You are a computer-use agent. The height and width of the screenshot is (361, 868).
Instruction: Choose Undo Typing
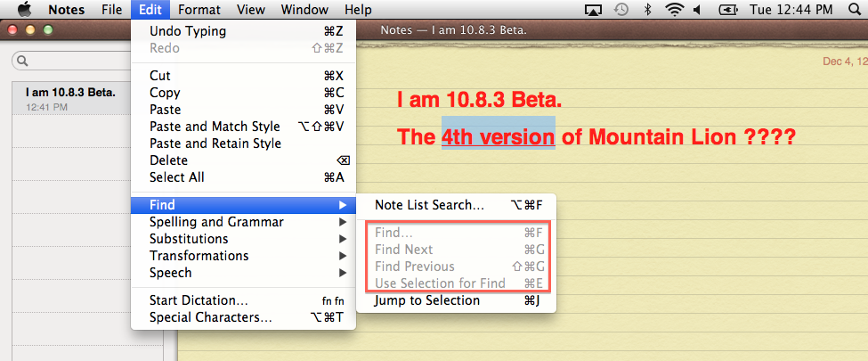pos(244,31)
